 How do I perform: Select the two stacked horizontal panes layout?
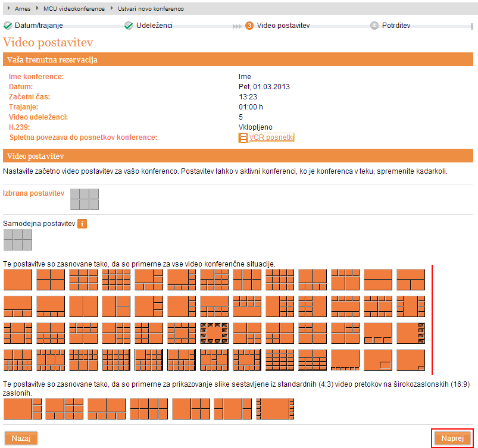pos(378,280)
